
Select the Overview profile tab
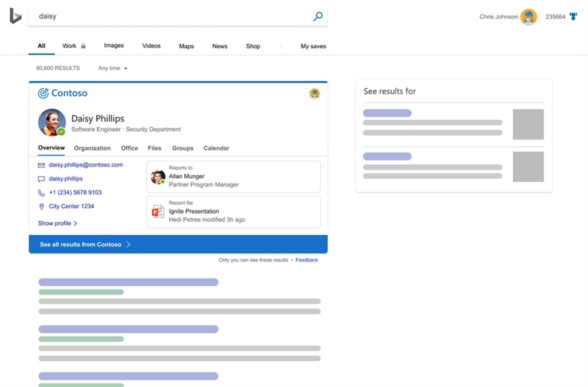(51, 148)
